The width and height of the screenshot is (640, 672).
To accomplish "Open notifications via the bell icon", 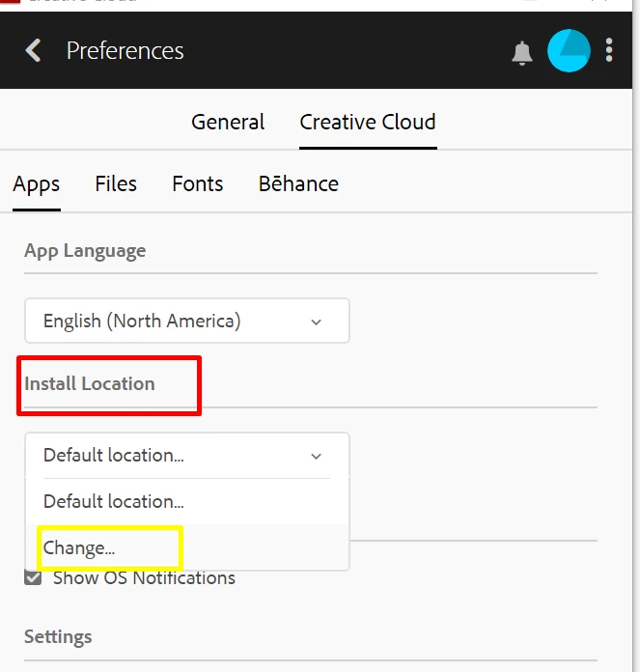I will 522,53.
